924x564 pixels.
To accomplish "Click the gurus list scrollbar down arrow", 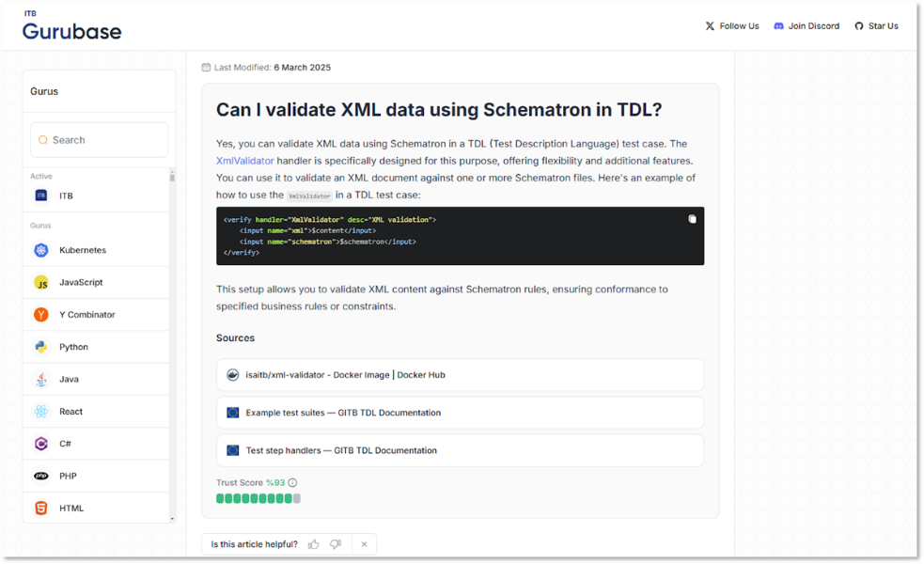I will click(x=172, y=519).
